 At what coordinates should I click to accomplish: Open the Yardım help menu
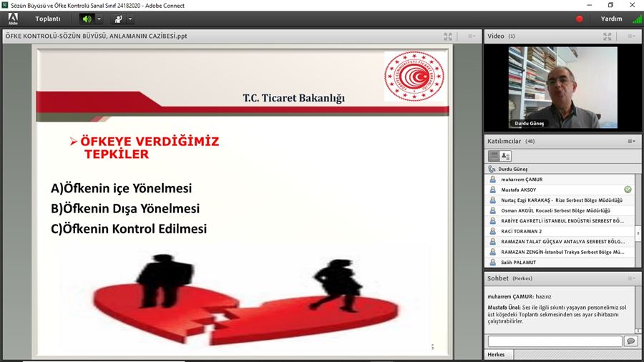pos(611,19)
